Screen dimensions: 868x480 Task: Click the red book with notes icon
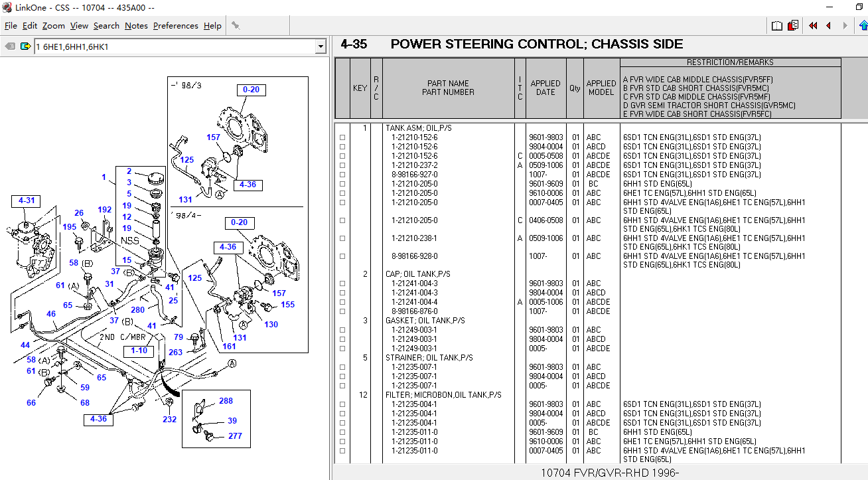[x=793, y=26]
